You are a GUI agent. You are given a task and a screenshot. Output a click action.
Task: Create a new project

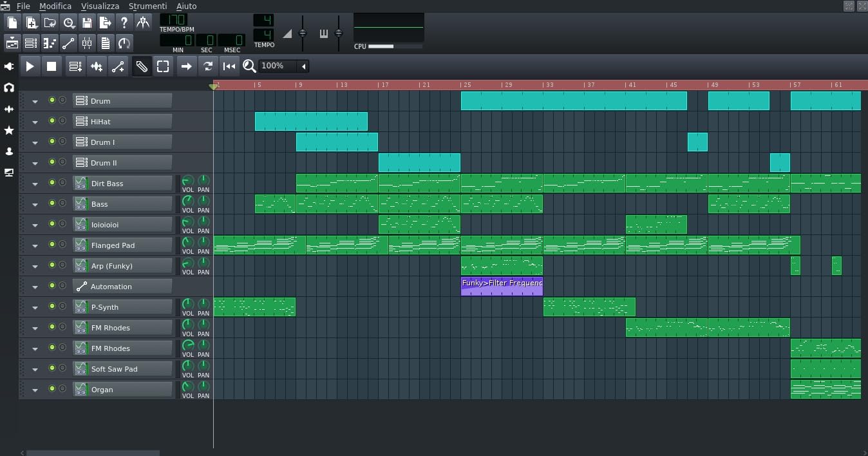click(x=12, y=23)
